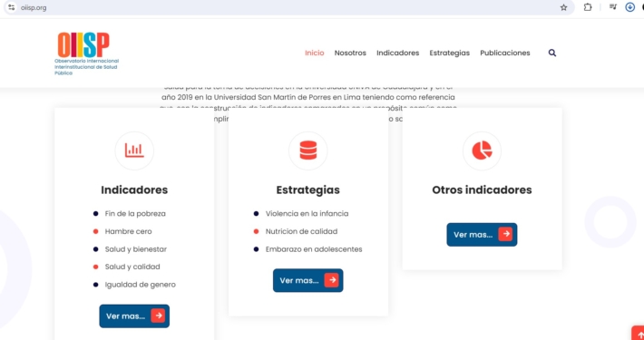Open the Nosotros menu item
This screenshot has height=340, width=644.
pos(350,53)
